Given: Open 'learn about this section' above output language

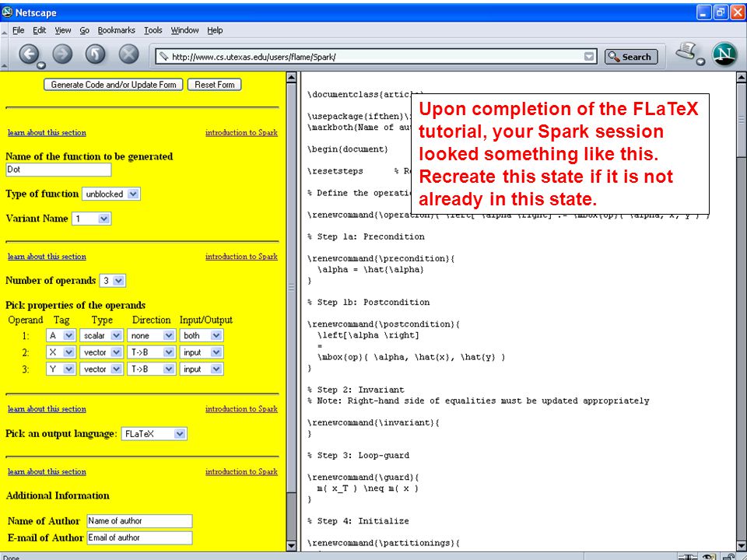Looking at the screenshot, I should (47, 409).
